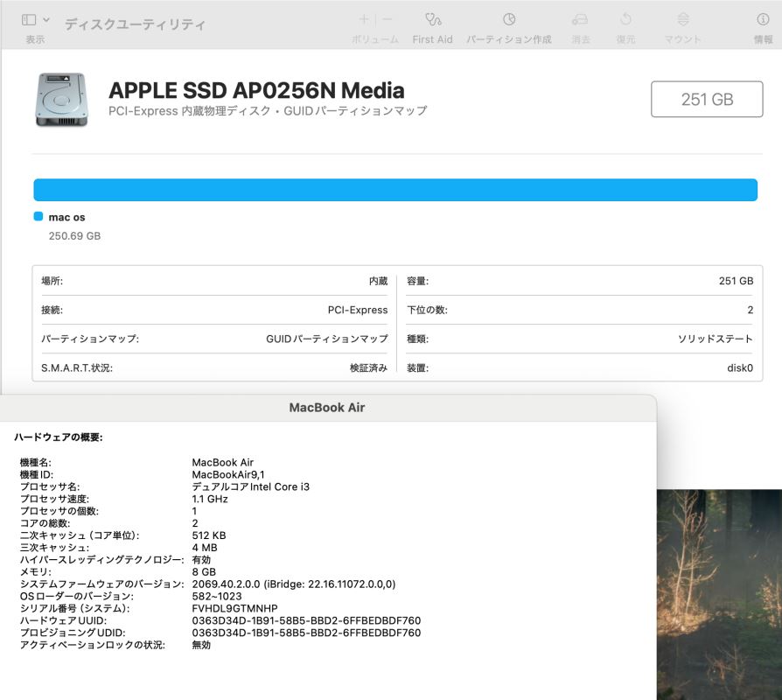Click the First Aid stethoscope icon
The width and height of the screenshot is (782, 700).
point(432,19)
